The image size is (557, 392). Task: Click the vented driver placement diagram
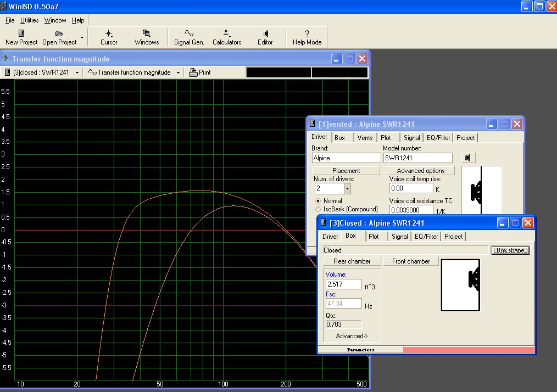tap(481, 190)
